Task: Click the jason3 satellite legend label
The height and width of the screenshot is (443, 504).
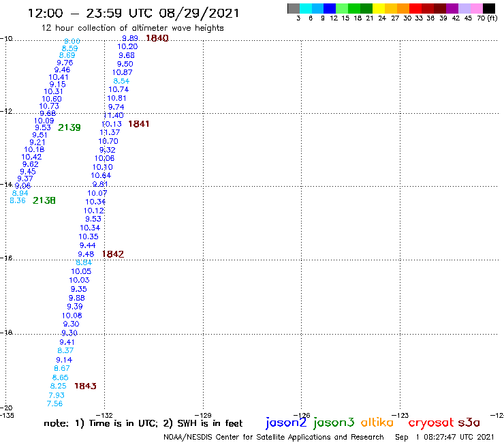Action: pos(334,423)
